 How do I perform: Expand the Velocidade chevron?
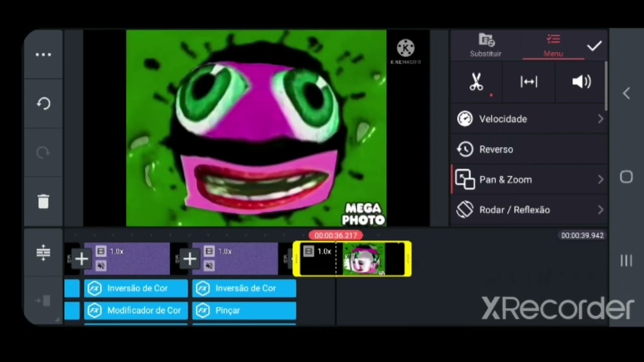[600, 119]
